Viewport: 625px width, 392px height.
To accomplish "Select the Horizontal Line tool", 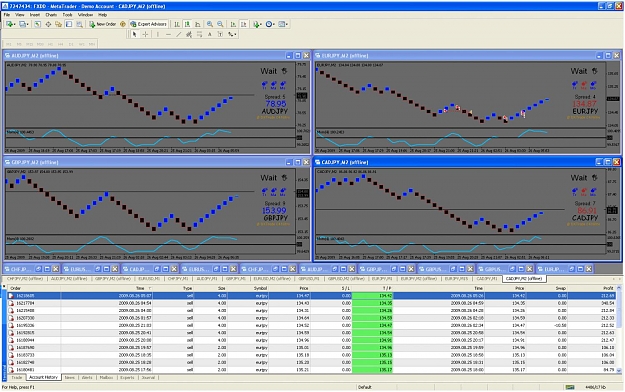I will [x=168, y=34].
